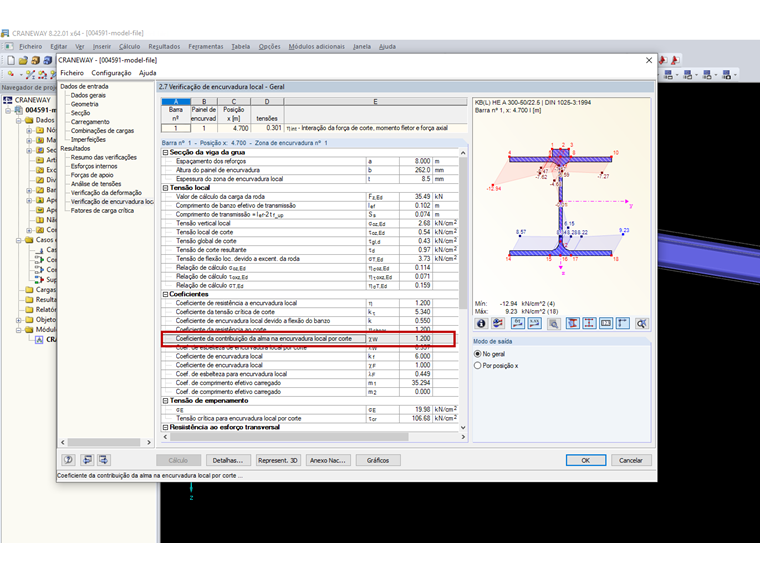Click the grayed magnifier zoom icon in graphic toolbar
The height and width of the screenshot is (570, 760).
(554, 323)
